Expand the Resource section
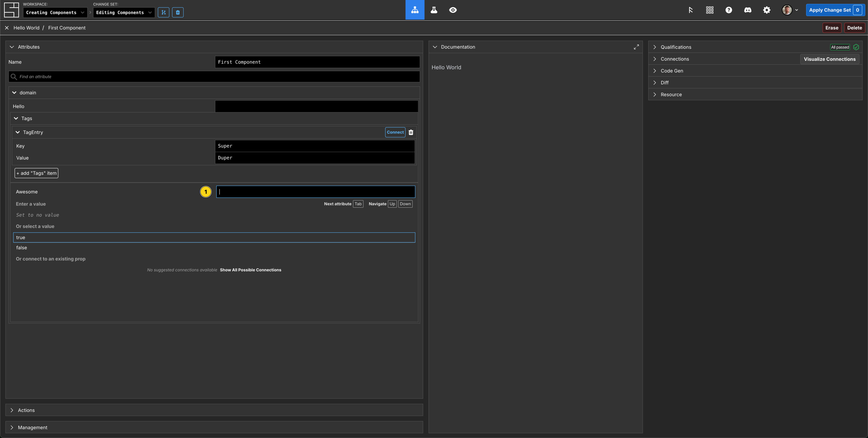This screenshot has width=868, height=438. click(x=654, y=95)
